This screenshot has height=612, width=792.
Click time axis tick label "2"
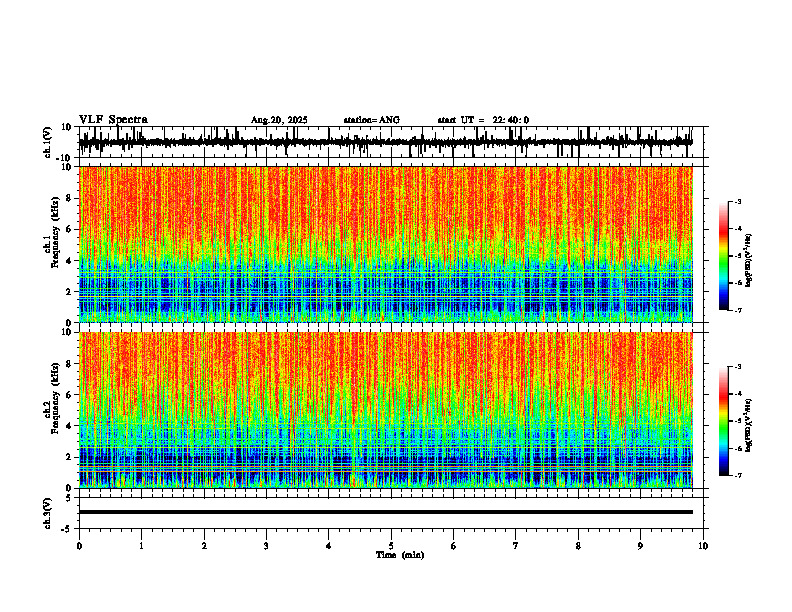204,546
